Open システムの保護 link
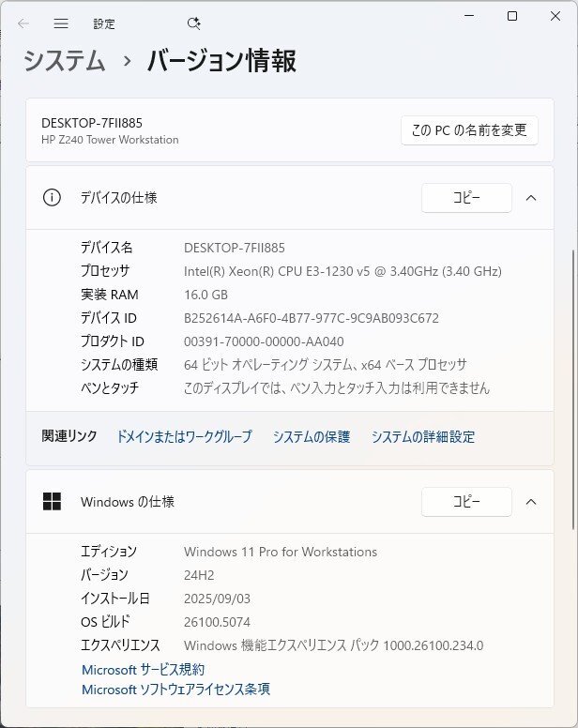 tap(312, 436)
